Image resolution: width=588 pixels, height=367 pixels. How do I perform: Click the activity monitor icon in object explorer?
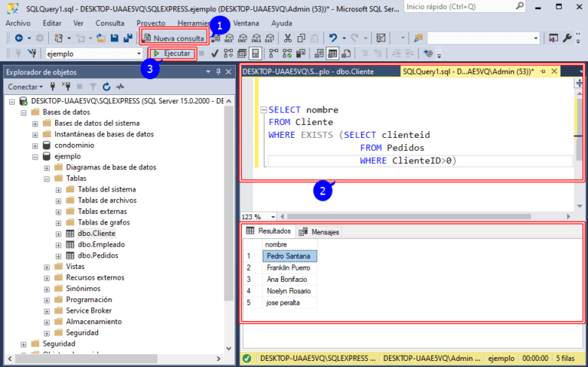(121, 87)
